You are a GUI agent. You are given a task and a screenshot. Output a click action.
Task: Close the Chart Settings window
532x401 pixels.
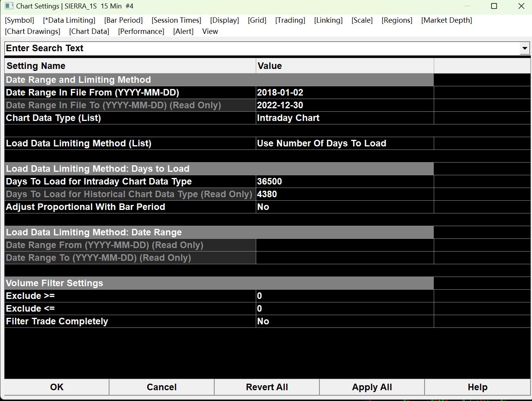click(x=521, y=6)
